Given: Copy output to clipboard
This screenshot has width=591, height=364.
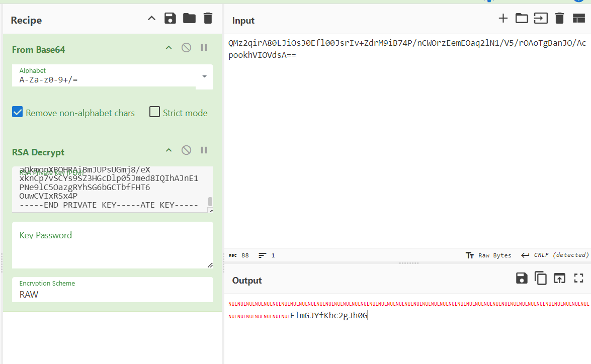Looking at the screenshot, I should [x=541, y=279].
